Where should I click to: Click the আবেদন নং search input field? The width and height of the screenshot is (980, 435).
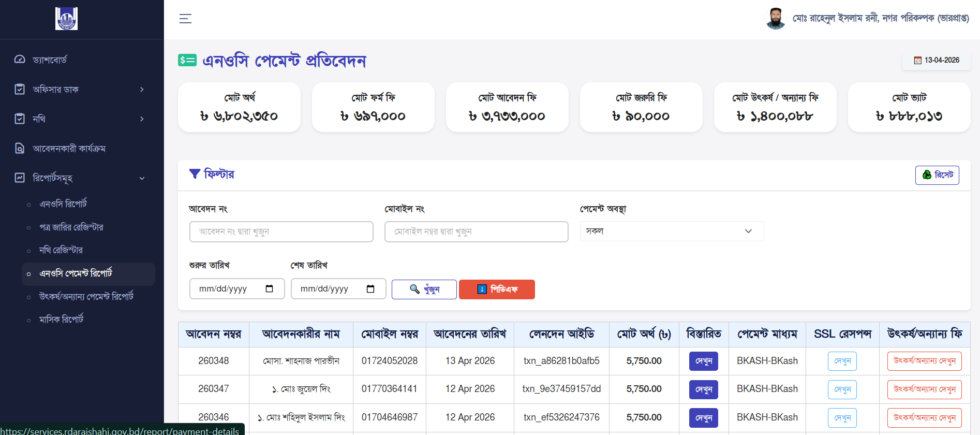click(x=281, y=232)
